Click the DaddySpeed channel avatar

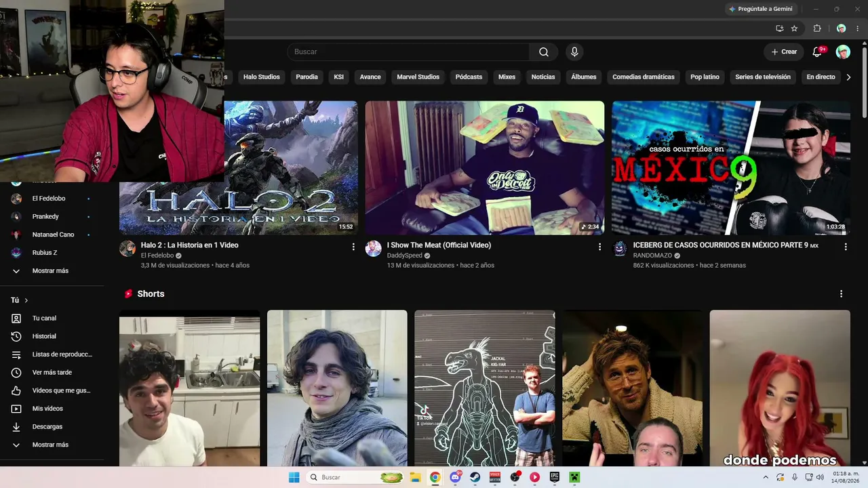374,248
